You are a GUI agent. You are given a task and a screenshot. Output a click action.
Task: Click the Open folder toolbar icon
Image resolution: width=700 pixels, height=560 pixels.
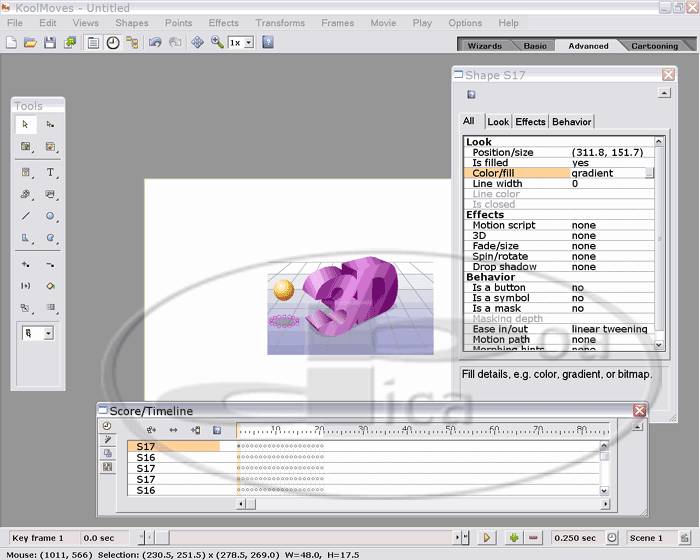tap(30, 43)
